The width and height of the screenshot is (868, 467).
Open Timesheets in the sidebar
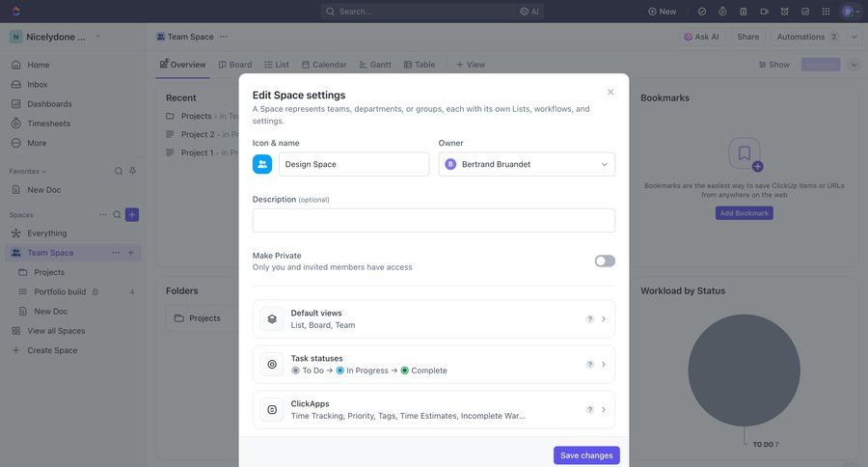49,123
